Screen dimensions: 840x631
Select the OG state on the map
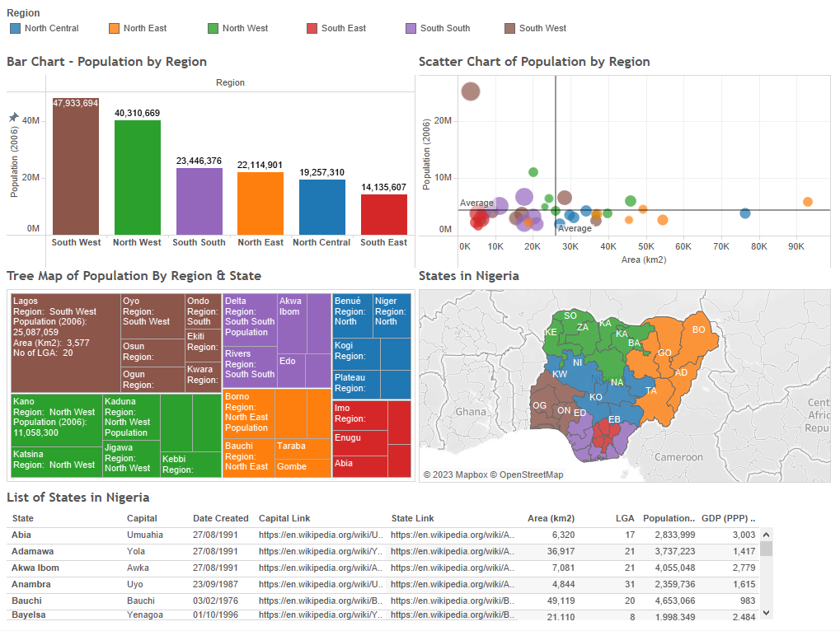point(540,405)
